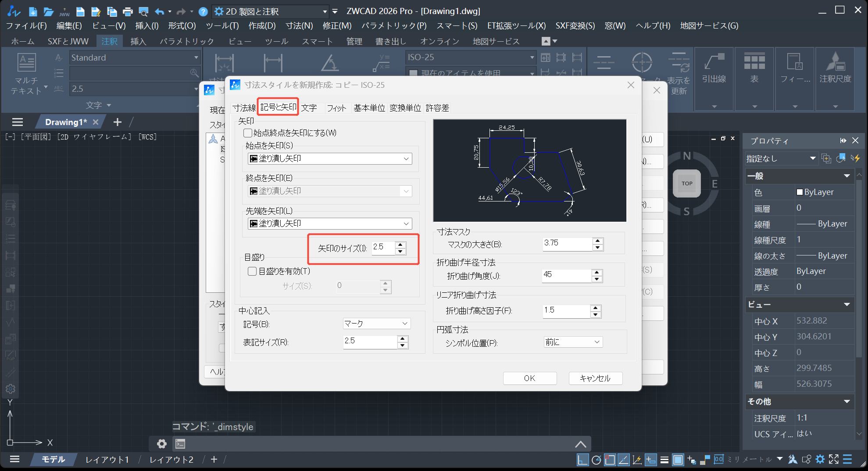Viewport: 868px width, 471px height.
Task: Click the Print icon in top toolbar
Action: 128,11
